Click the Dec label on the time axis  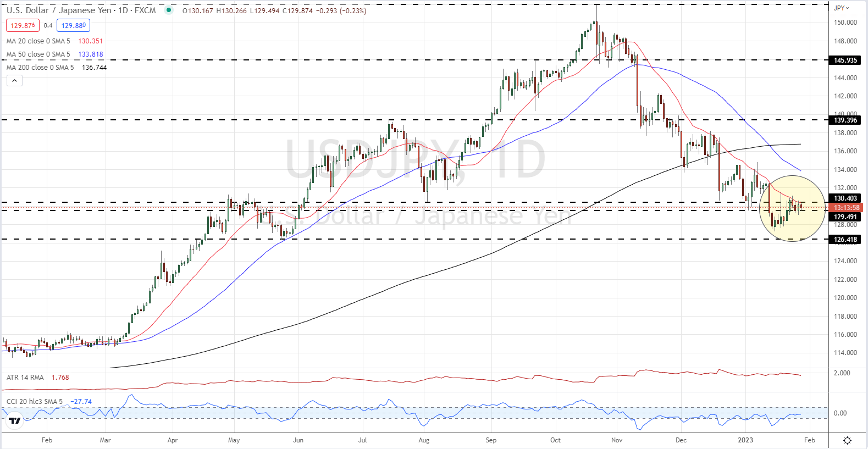[681, 440]
